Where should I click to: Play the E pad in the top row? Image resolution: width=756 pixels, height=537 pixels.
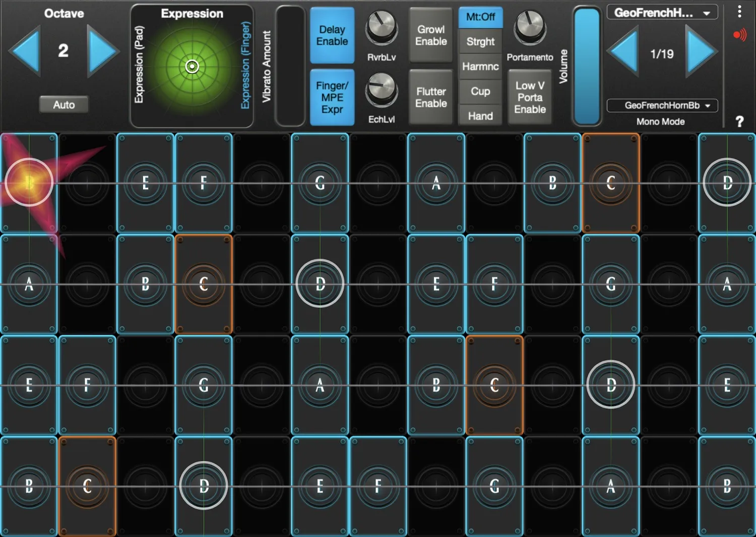click(x=145, y=183)
